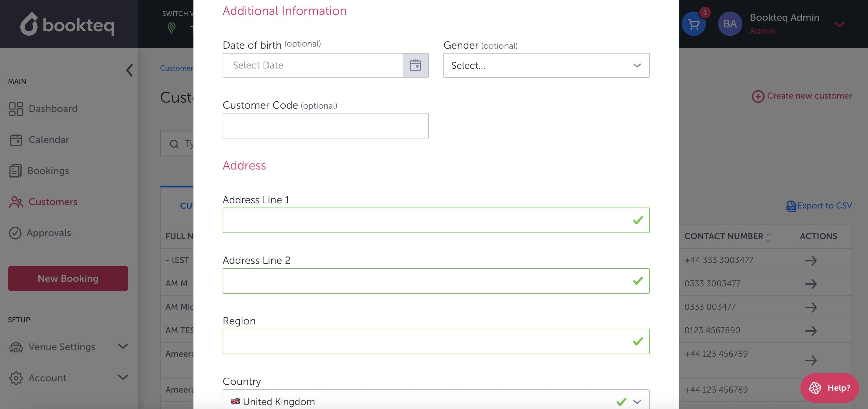
Task: Open row arrow for +44 333 3003477
Action: (x=811, y=260)
